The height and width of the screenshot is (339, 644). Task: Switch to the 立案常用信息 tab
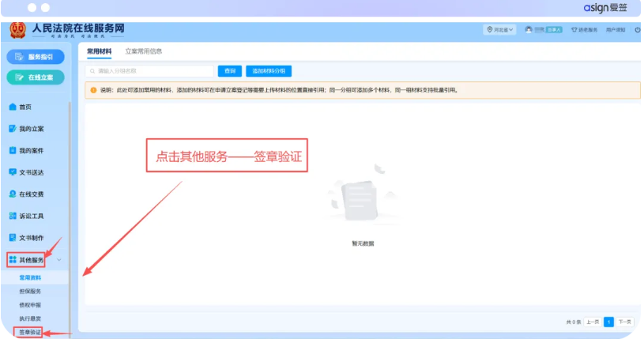click(x=144, y=51)
